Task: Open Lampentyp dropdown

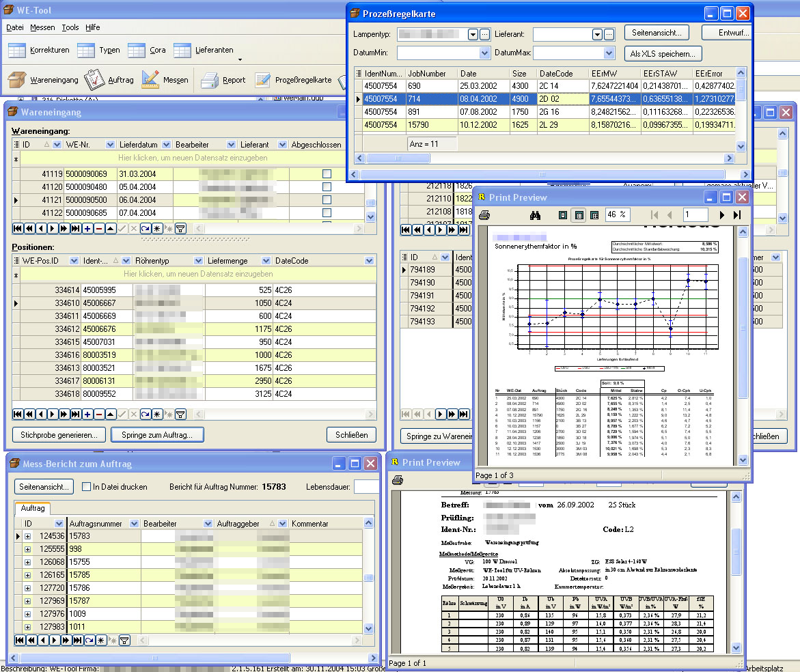Action: tap(473, 35)
